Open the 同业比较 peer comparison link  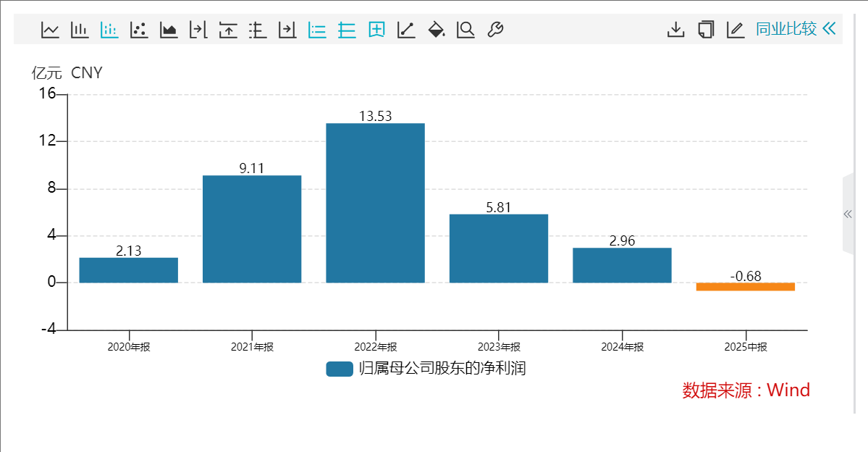click(786, 29)
